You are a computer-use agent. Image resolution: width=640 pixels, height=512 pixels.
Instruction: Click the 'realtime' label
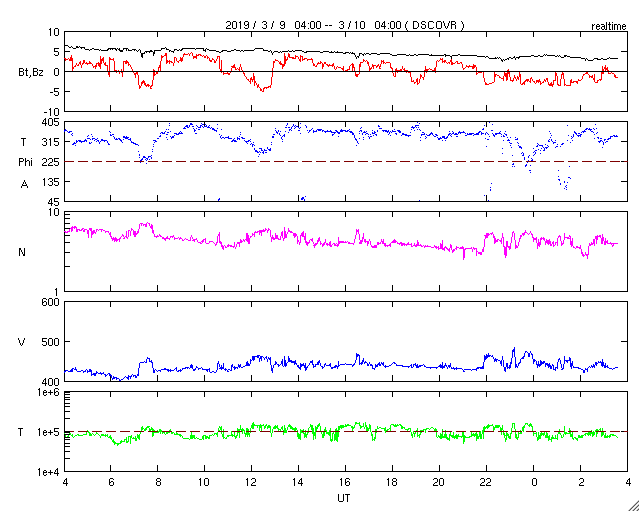(x=609, y=27)
